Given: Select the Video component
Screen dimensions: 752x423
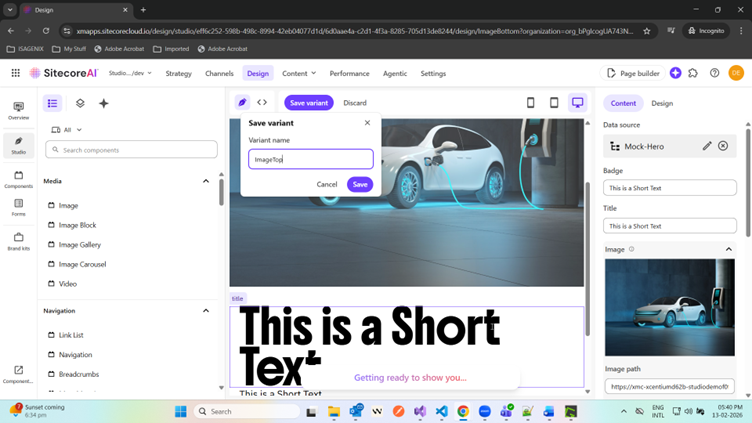Looking at the screenshot, I should click(67, 284).
